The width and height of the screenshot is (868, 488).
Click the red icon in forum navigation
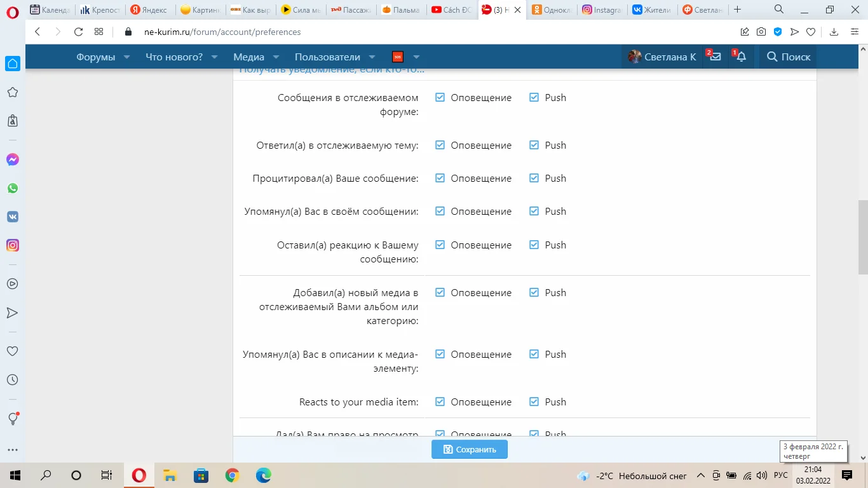click(x=398, y=57)
